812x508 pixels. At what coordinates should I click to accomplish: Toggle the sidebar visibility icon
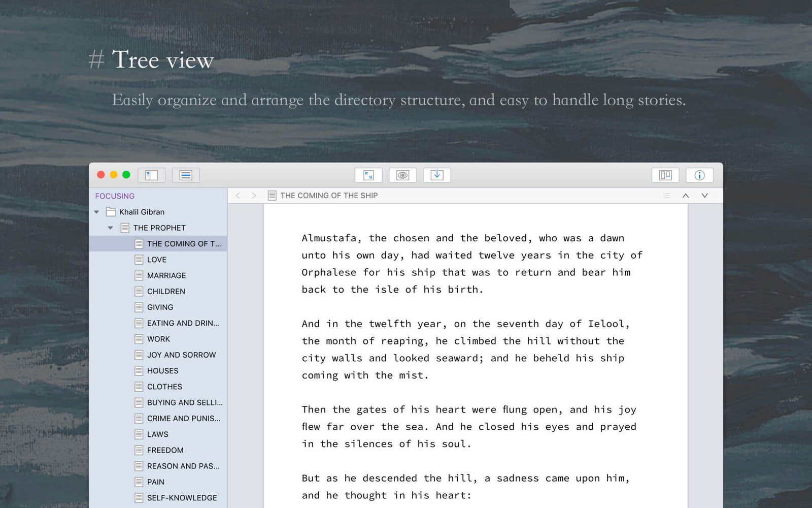(x=151, y=175)
